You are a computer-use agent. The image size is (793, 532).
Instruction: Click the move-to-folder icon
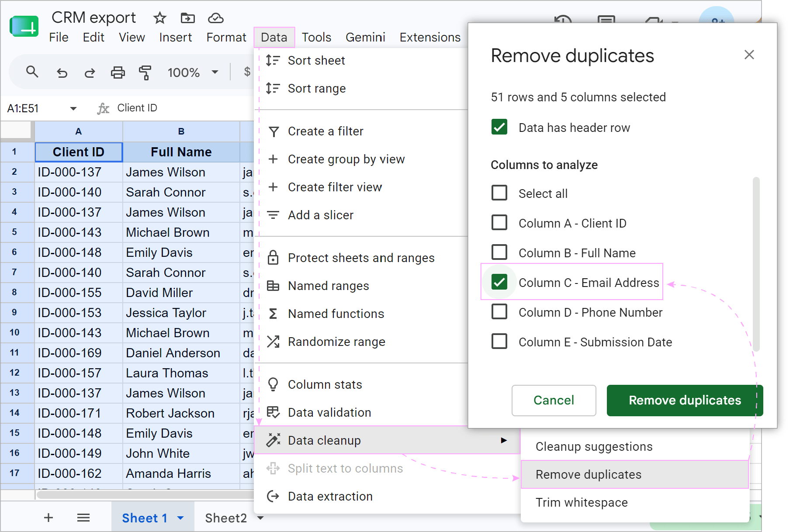(x=188, y=18)
